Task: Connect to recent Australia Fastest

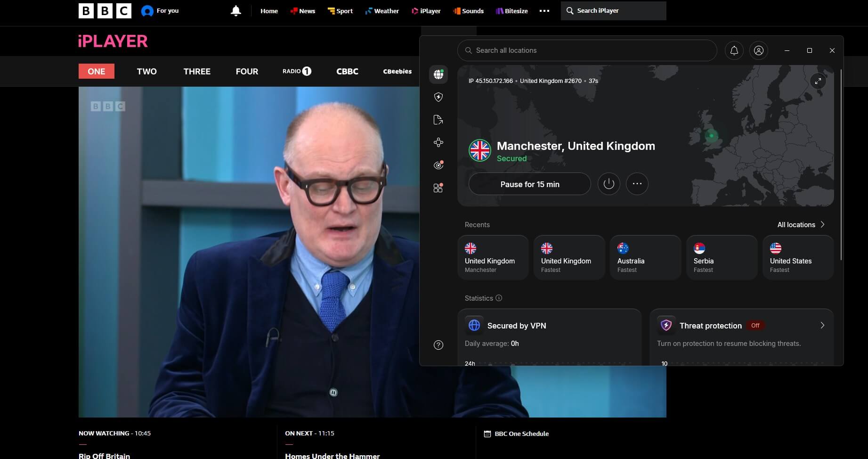Action: [646, 258]
